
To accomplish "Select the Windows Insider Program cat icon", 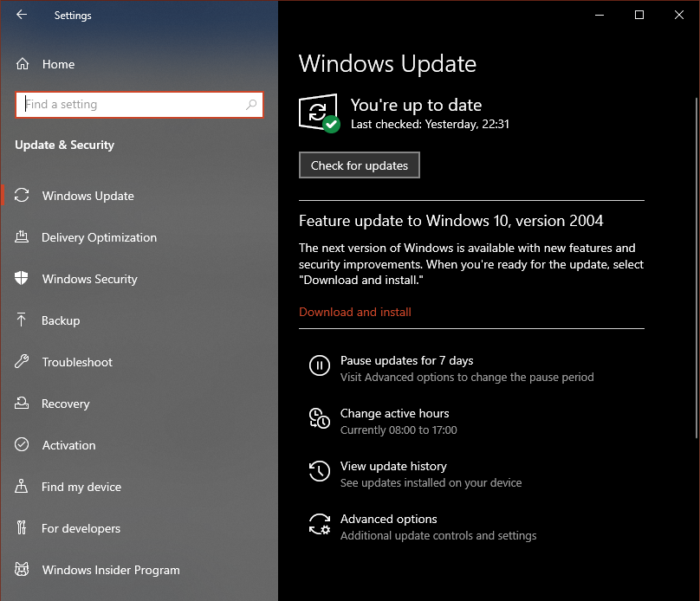I will 22,569.
